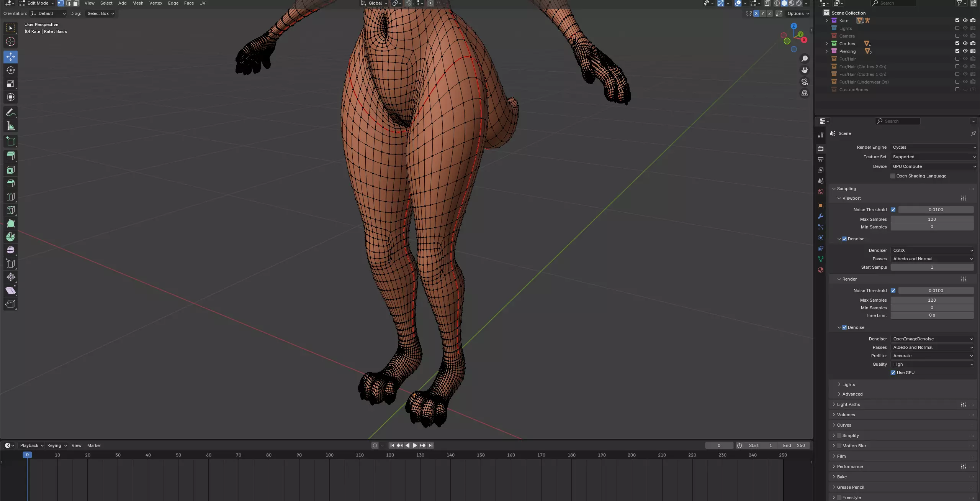Open Output properties tab icon

click(820, 159)
